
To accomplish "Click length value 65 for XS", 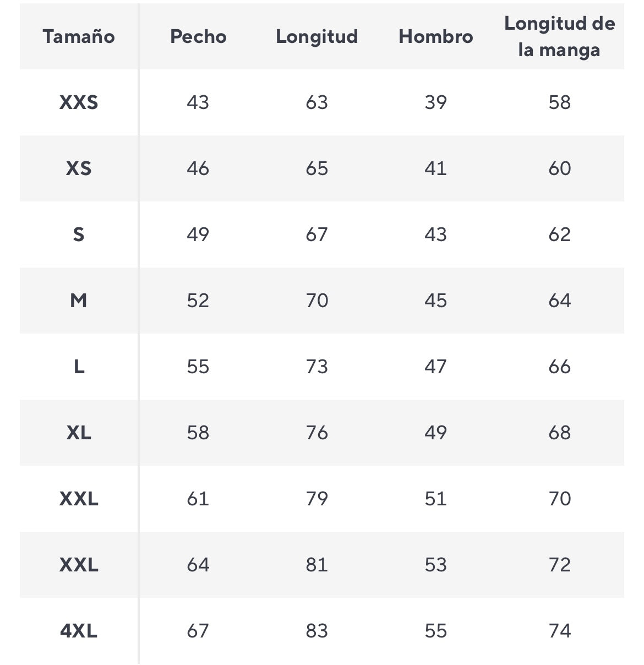I will pos(317,168).
